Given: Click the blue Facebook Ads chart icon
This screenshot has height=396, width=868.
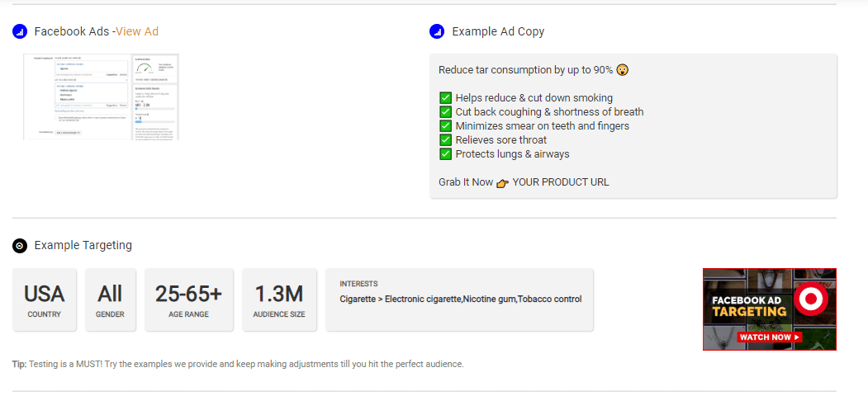Looking at the screenshot, I should pos(19,32).
